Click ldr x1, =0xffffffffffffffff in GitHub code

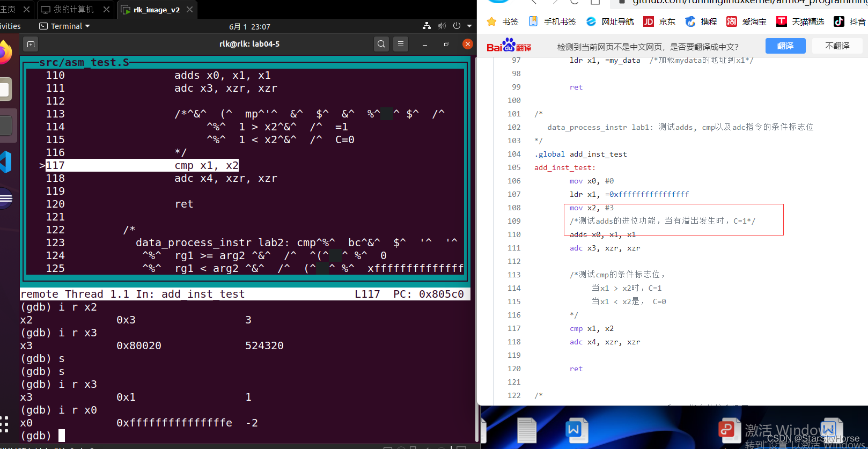[629, 194]
